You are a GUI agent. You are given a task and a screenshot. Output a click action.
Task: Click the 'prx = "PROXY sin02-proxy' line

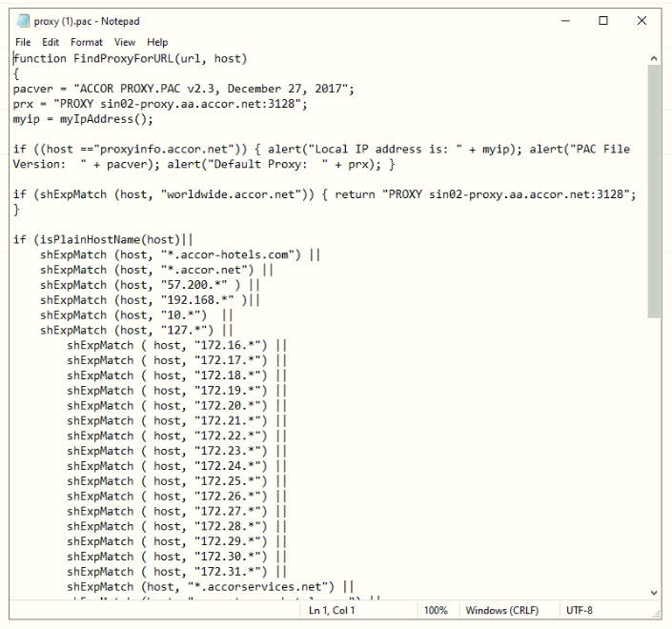[x=160, y=104]
